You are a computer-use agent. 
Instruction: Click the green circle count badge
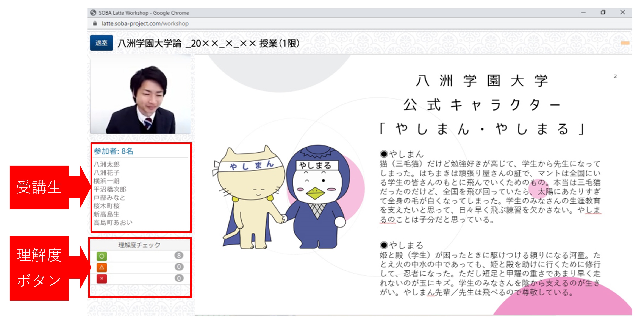179,255
